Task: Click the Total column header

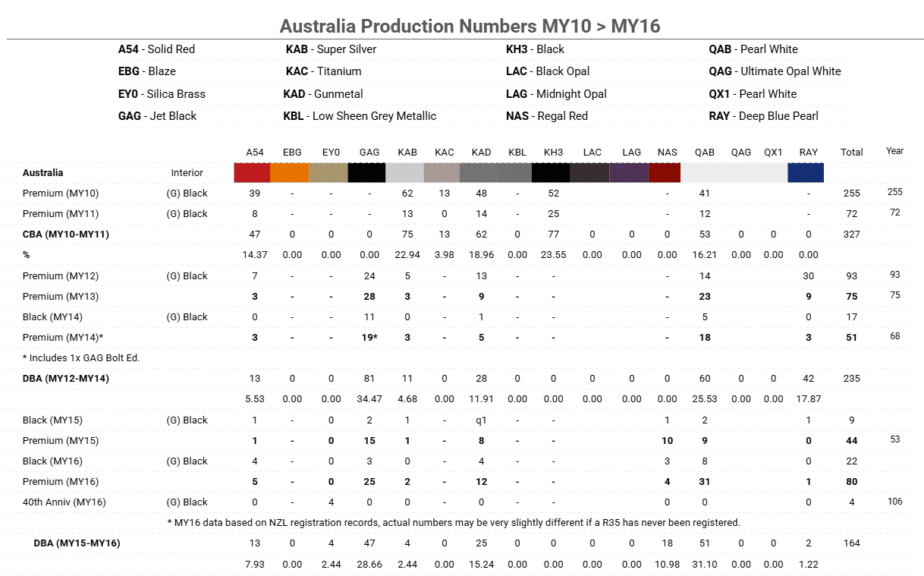Action: pos(851,153)
